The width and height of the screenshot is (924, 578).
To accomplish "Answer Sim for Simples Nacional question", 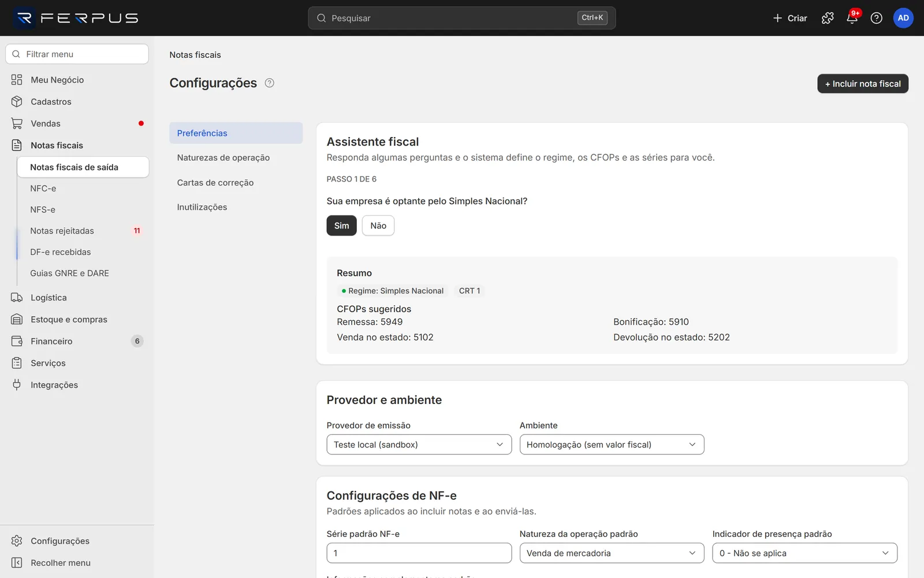I will pyautogui.click(x=341, y=225).
